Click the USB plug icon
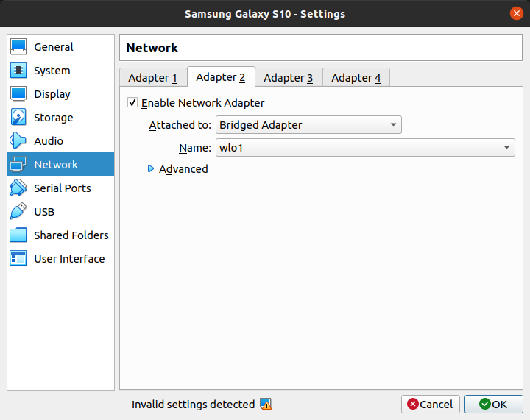 18,211
